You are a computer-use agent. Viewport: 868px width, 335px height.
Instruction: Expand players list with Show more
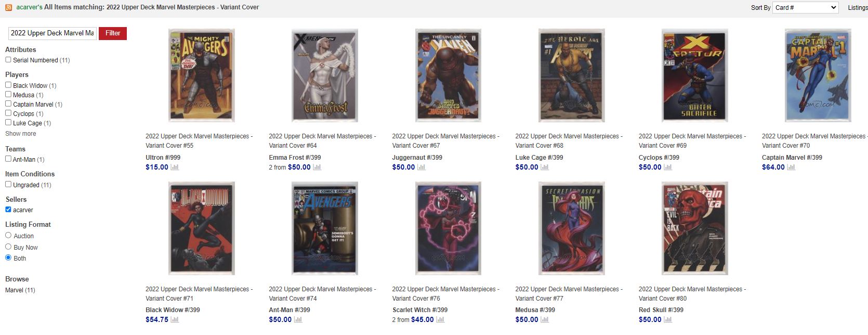point(21,134)
